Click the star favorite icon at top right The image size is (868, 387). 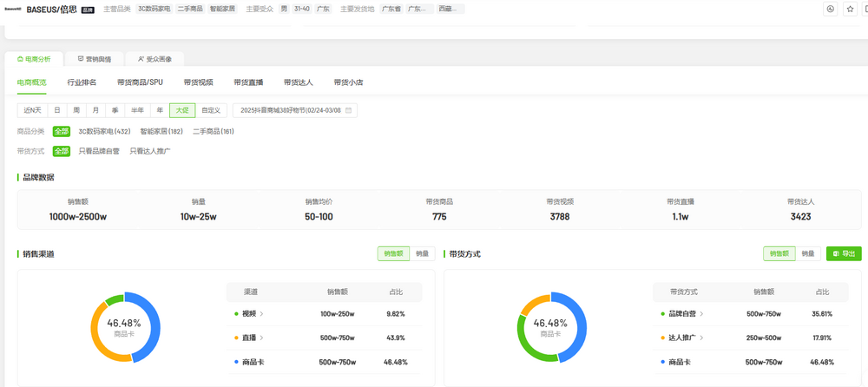coord(851,10)
